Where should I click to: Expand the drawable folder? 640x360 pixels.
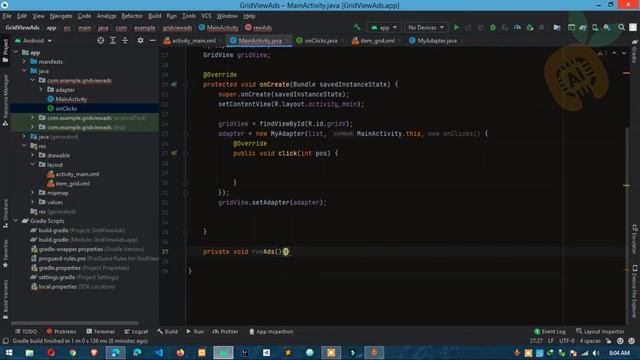[33, 155]
